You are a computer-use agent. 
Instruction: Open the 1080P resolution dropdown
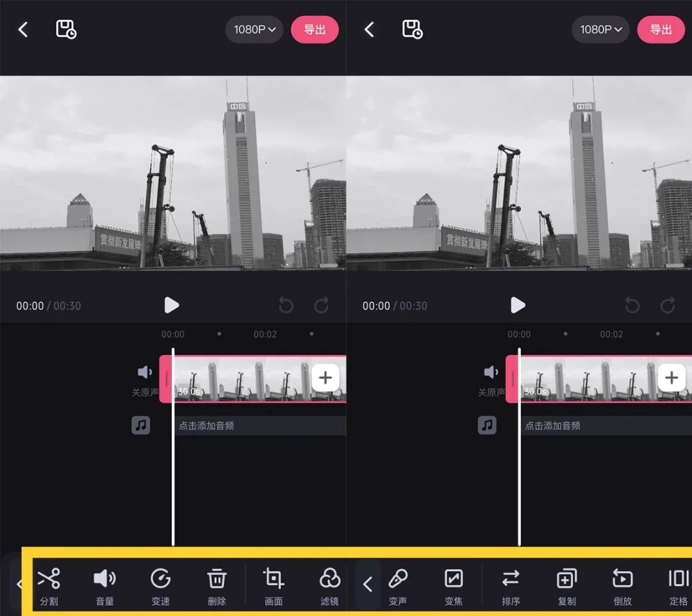pos(254,29)
